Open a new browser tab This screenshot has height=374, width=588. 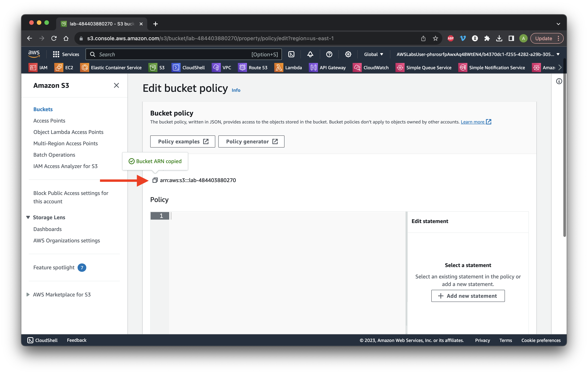[156, 24]
